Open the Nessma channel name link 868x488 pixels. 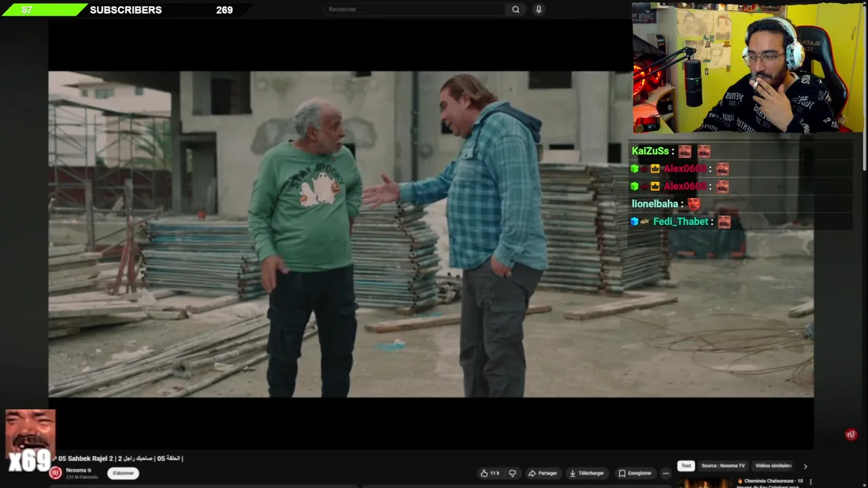76,470
